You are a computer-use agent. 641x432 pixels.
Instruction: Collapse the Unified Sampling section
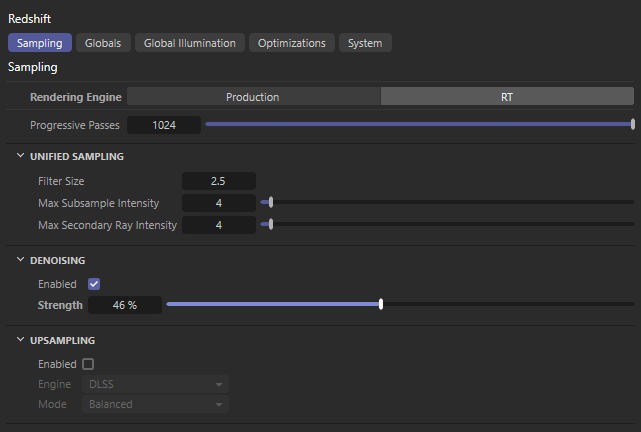22,157
